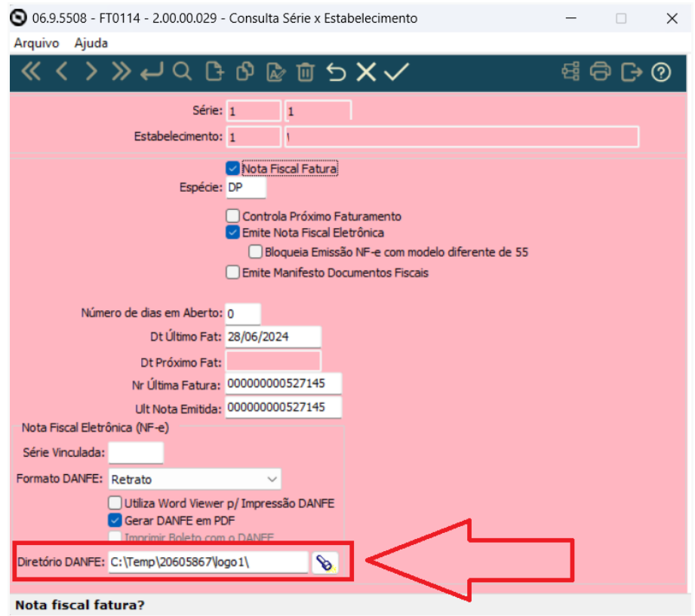The height and width of the screenshot is (616, 695).
Task: Browse Diretório DANFE folder with flashlight button
Action: (x=325, y=563)
